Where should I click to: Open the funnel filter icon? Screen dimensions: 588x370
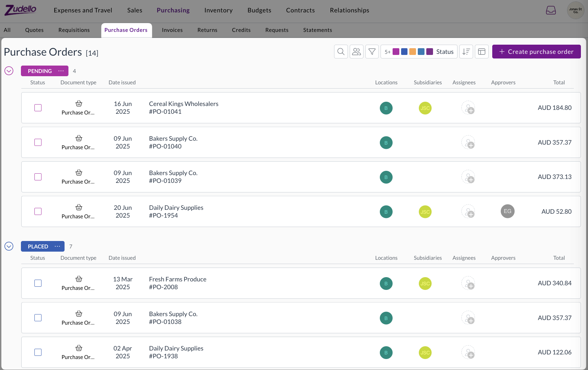tap(372, 52)
